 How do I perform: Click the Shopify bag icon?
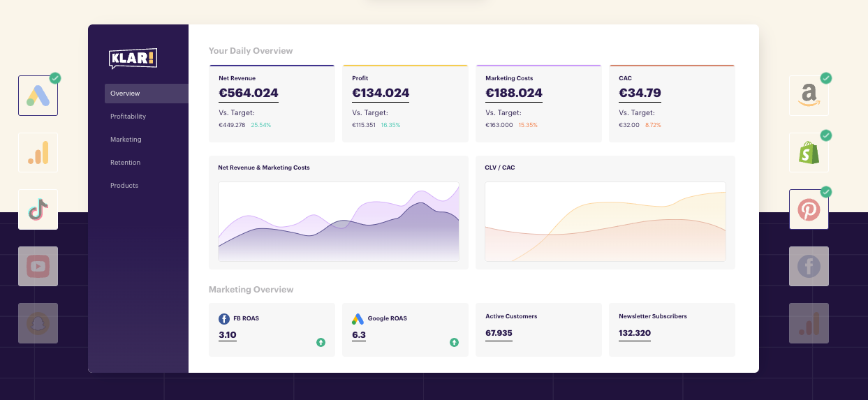tap(809, 153)
